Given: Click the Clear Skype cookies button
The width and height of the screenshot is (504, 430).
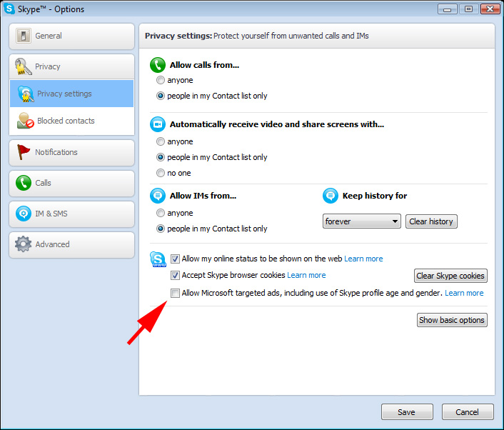Looking at the screenshot, I should [450, 276].
